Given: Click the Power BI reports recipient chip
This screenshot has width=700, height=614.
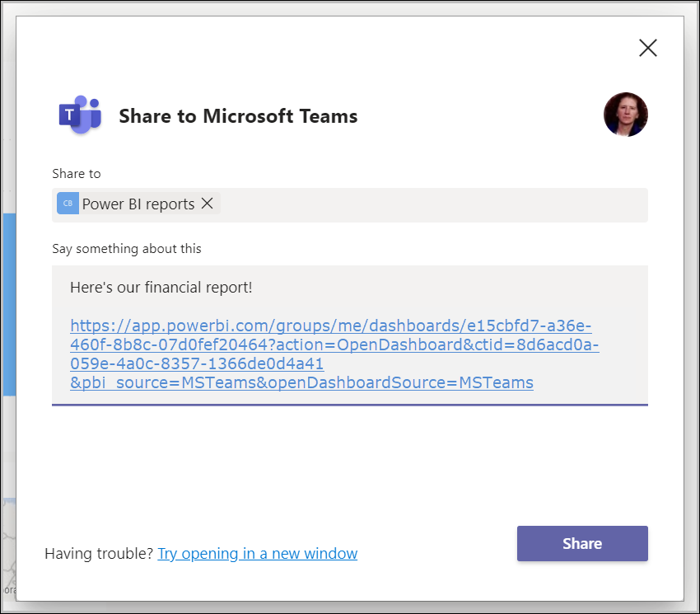Looking at the screenshot, I should pyautogui.click(x=138, y=204).
